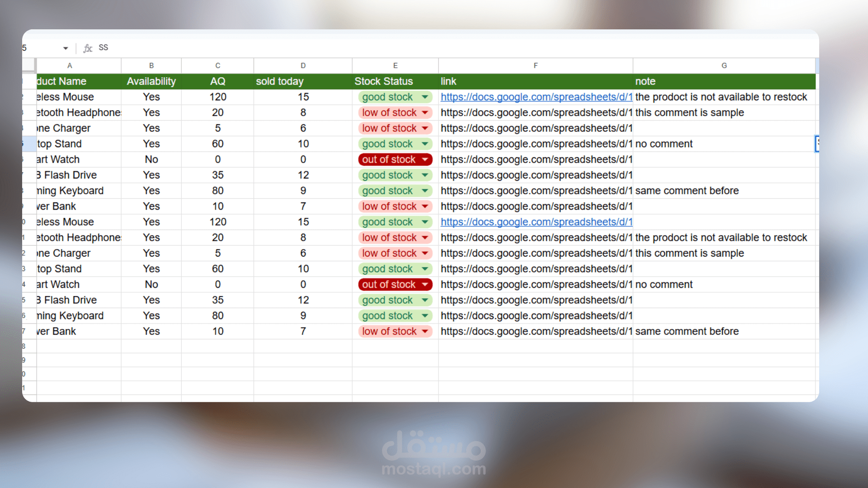The height and width of the screenshot is (488, 868).
Task: Click restock note in Headphones row
Action: click(721, 238)
